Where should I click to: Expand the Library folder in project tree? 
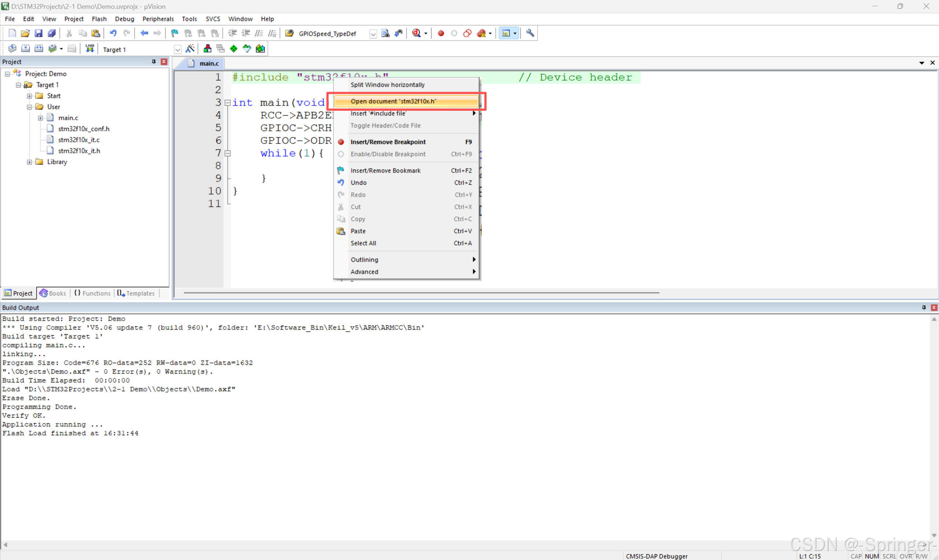coord(29,162)
